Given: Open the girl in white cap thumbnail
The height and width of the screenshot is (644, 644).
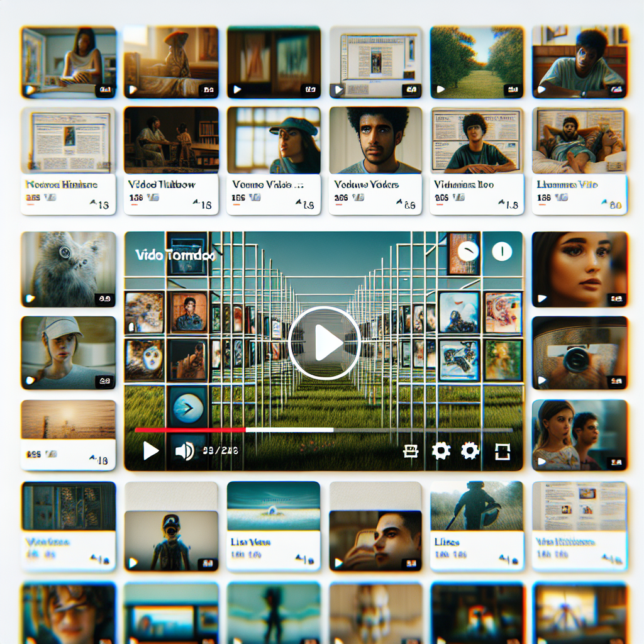Looking at the screenshot, I should (x=68, y=353).
